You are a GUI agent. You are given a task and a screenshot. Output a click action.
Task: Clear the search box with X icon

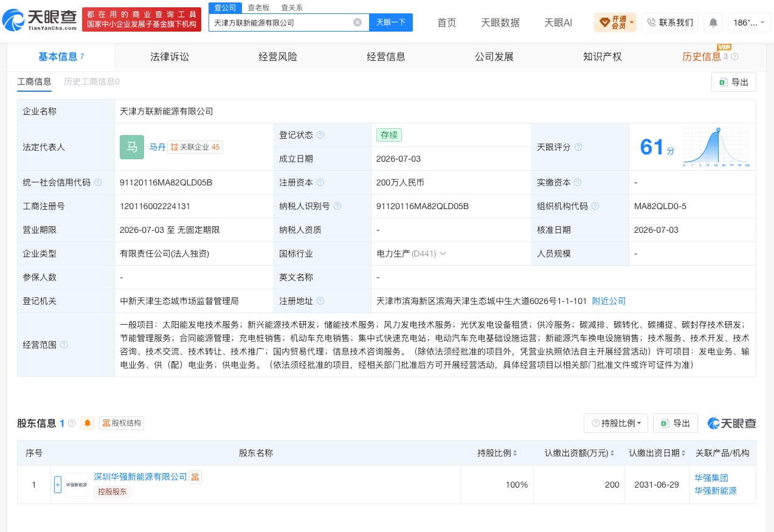[358, 22]
